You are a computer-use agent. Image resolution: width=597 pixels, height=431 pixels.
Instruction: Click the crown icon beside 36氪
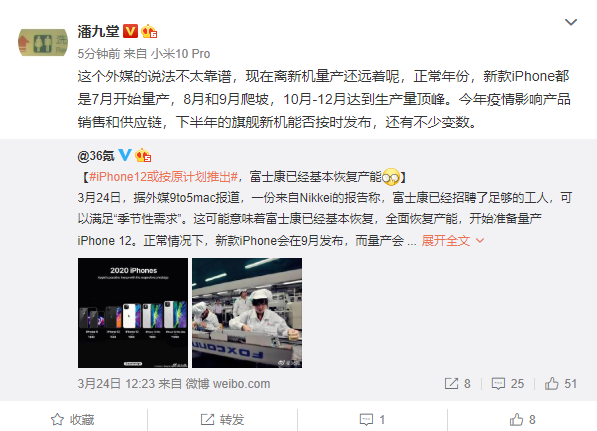click(x=143, y=155)
